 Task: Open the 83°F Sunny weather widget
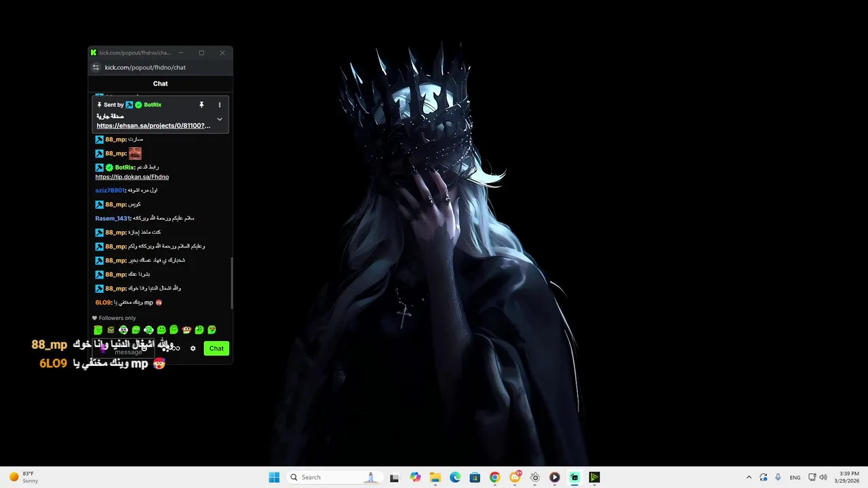(x=24, y=477)
